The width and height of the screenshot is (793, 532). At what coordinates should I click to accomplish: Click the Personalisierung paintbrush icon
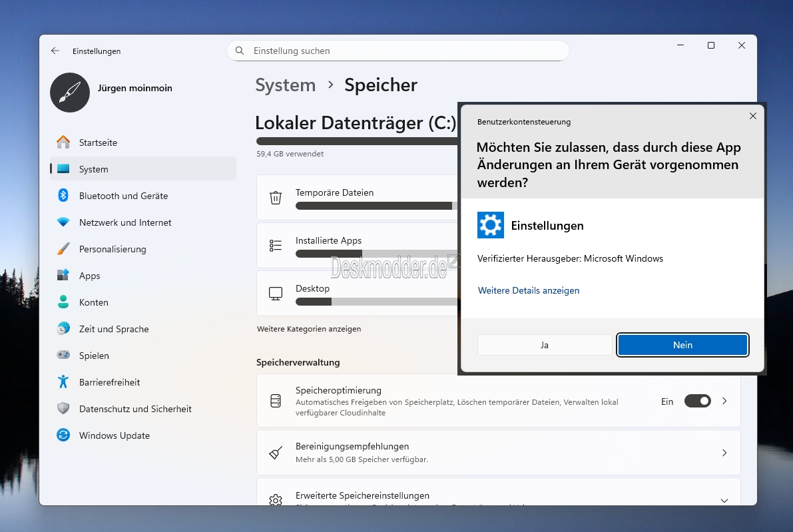(x=63, y=249)
